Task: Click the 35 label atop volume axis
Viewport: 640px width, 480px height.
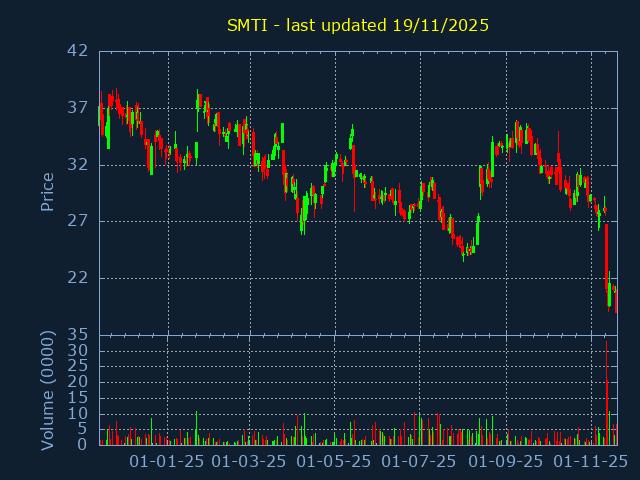Action: (78, 335)
